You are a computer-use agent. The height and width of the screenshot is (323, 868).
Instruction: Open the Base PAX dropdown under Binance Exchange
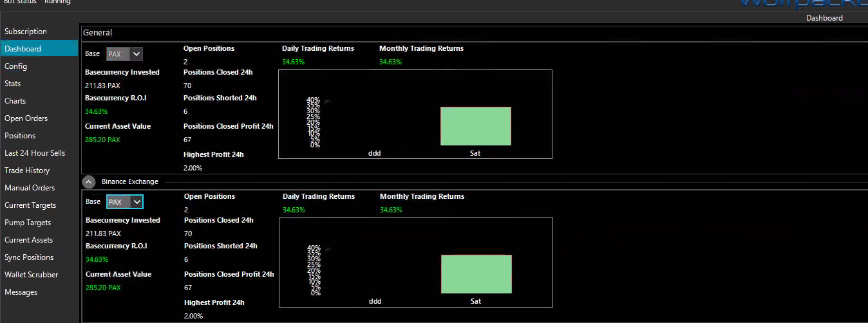pos(125,202)
